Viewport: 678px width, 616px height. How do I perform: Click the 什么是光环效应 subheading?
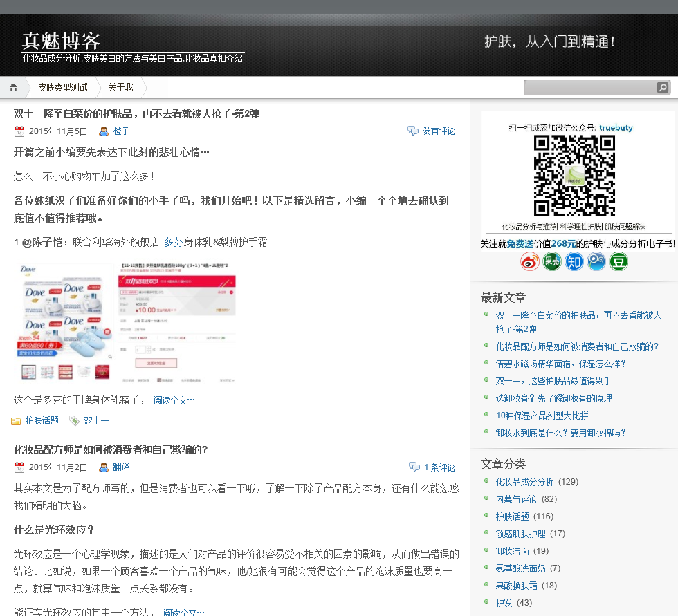tap(54, 530)
